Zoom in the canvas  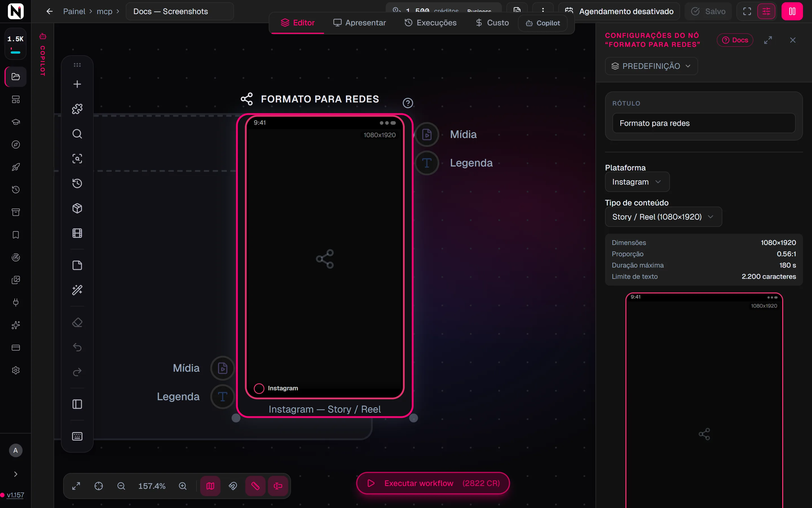tap(182, 486)
